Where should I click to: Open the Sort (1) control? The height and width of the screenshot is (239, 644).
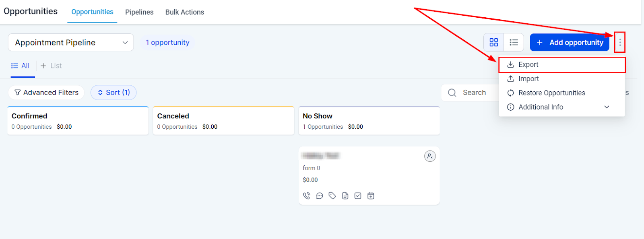(114, 93)
